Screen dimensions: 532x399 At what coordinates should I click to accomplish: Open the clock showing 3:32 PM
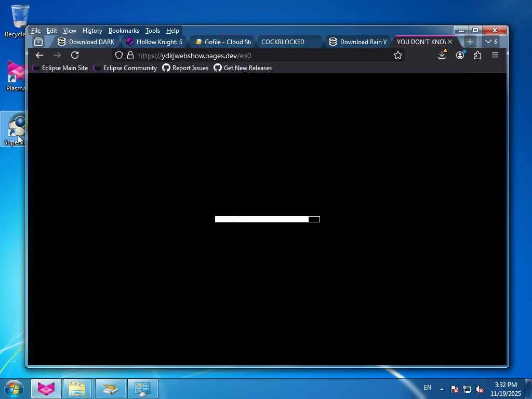pyautogui.click(x=506, y=389)
